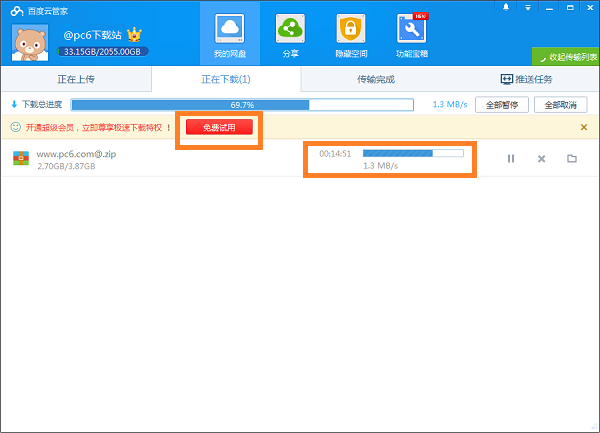Click the overall download progress bar

[242, 104]
